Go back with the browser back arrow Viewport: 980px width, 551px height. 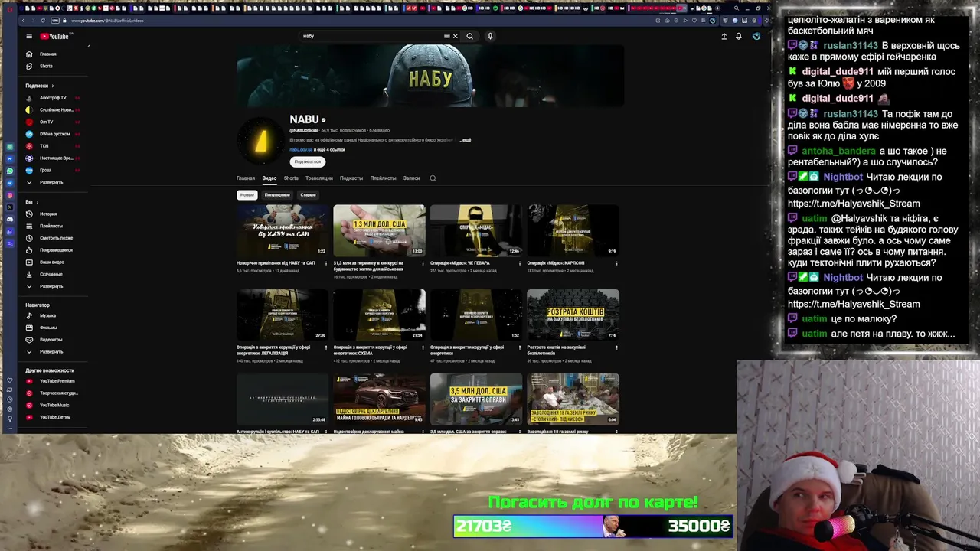click(23, 21)
